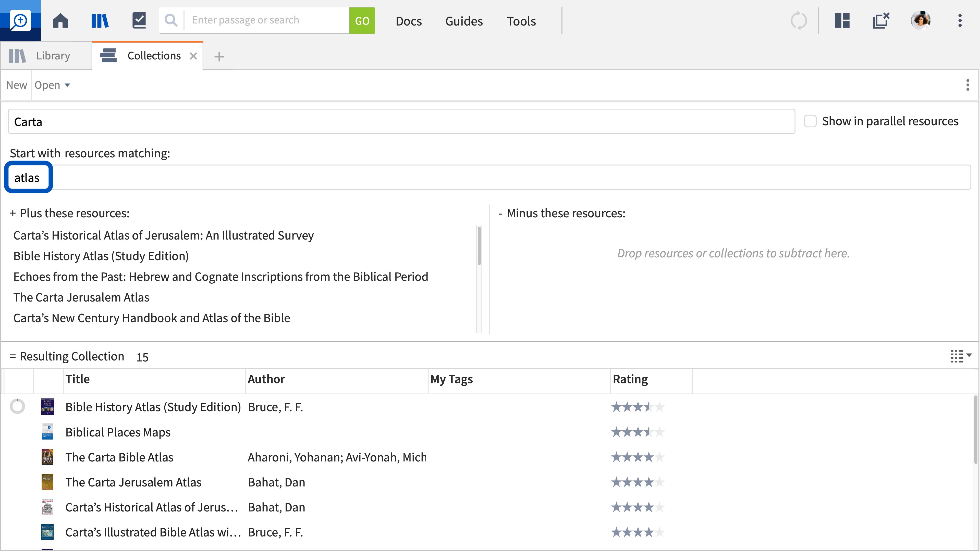The width and height of the screenshot is (980, 551).
Task: Open The Carta Jerusalem Atlas result title
Action: click(x=133, y=482)
